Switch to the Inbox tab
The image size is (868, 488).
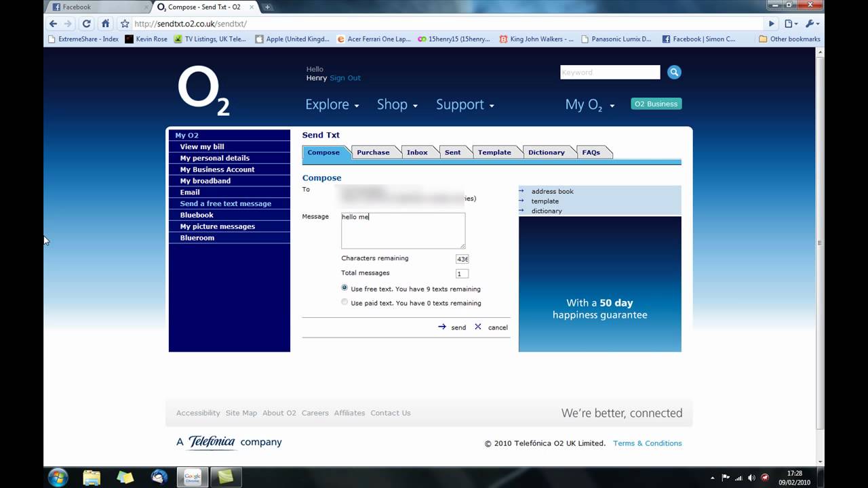[417, 152]
